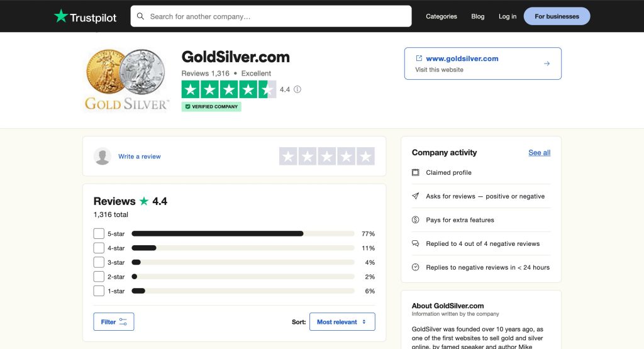Click the Trustpilot star logo
Image resolution: width=644 pixels, height=349 pixels.
point(61,16)
